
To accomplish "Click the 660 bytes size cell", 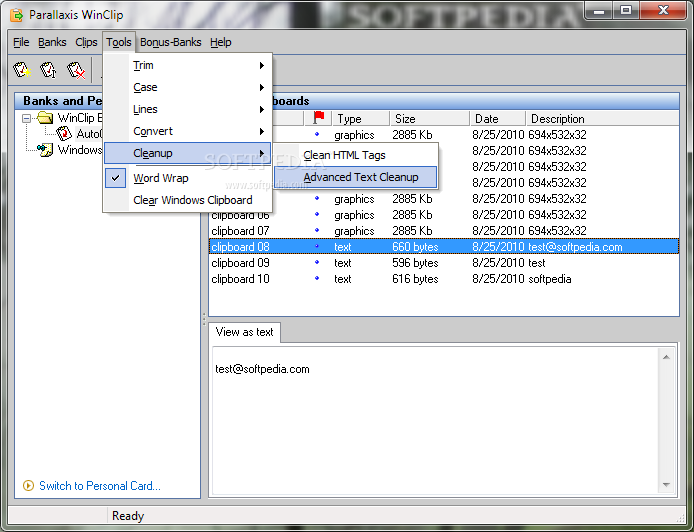I will tap(415, 247).
